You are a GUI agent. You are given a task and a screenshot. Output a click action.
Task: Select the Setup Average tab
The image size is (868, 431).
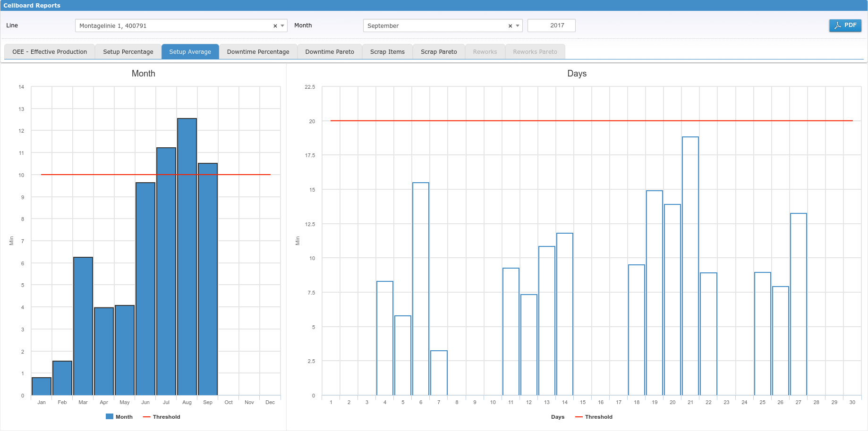(190, 52)
